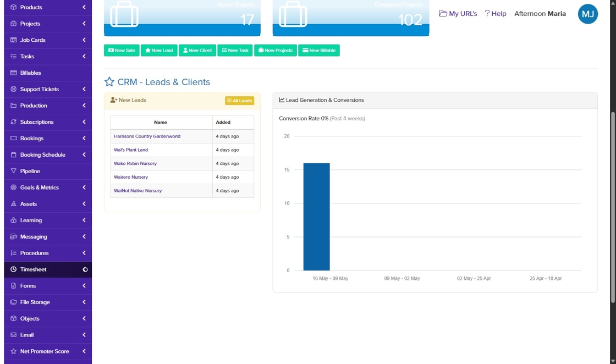
Task: Click the Billables card icon
Action: pyautogui.click(x=13, y=73)
